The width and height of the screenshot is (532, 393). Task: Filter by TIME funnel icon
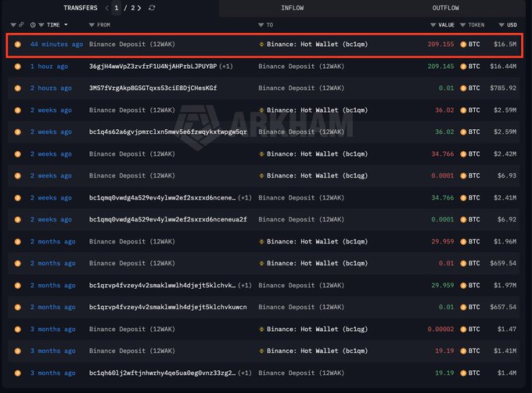[41, 25]
